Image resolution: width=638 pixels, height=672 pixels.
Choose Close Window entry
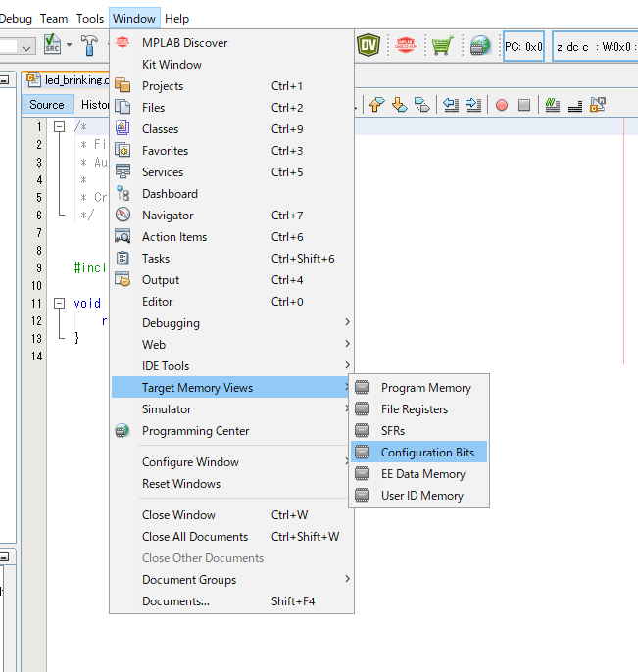pos(232,514)
